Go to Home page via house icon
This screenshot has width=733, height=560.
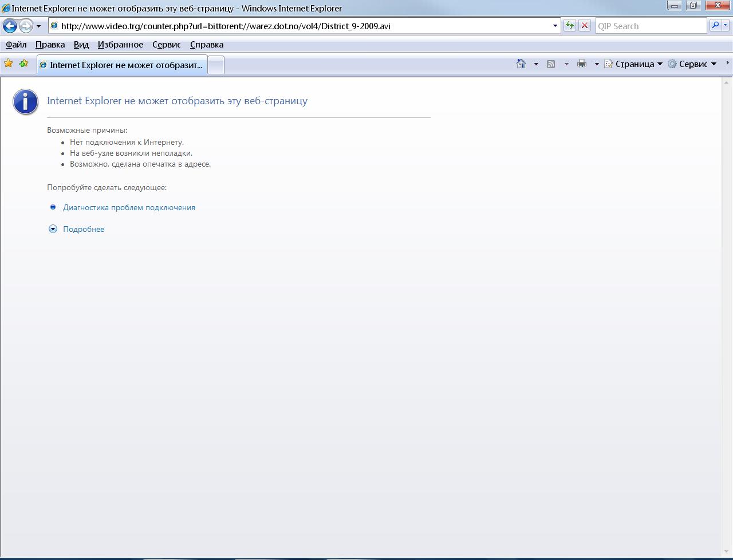coord(521,64)
